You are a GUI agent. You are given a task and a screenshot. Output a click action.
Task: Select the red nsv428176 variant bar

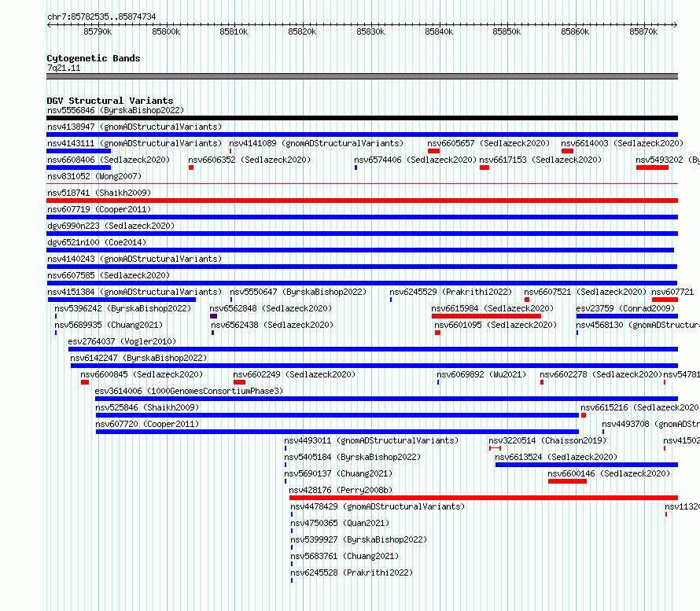(x=484, y=498)
